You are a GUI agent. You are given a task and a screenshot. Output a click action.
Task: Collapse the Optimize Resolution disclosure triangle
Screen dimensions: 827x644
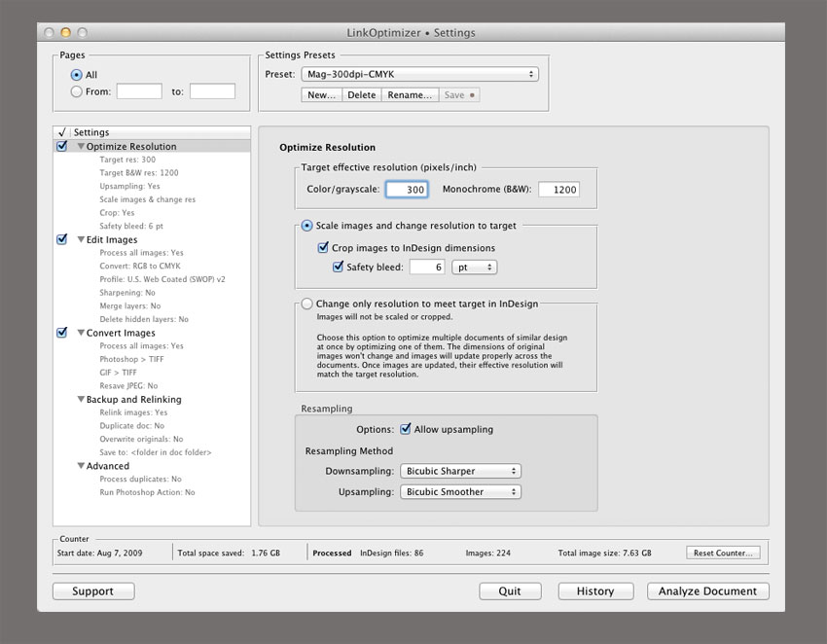tap(81, 146)
